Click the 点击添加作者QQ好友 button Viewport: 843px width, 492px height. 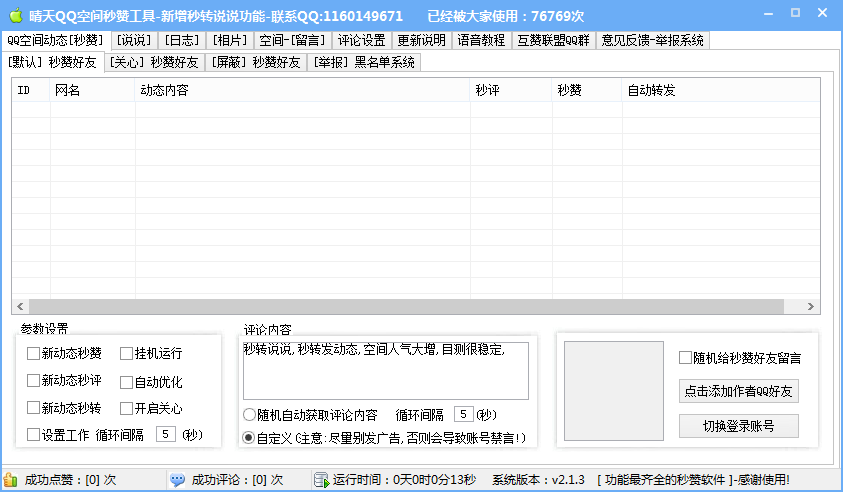coord(738,391)
